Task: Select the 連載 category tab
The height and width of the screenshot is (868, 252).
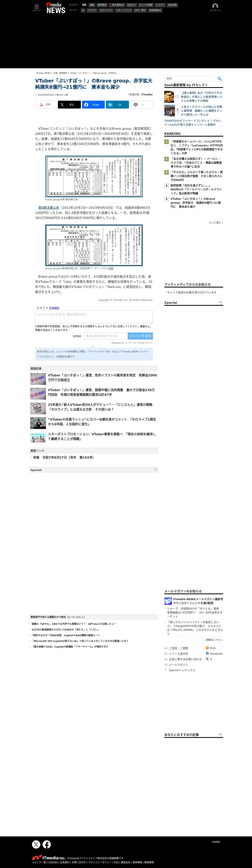Action: [92, 5]
